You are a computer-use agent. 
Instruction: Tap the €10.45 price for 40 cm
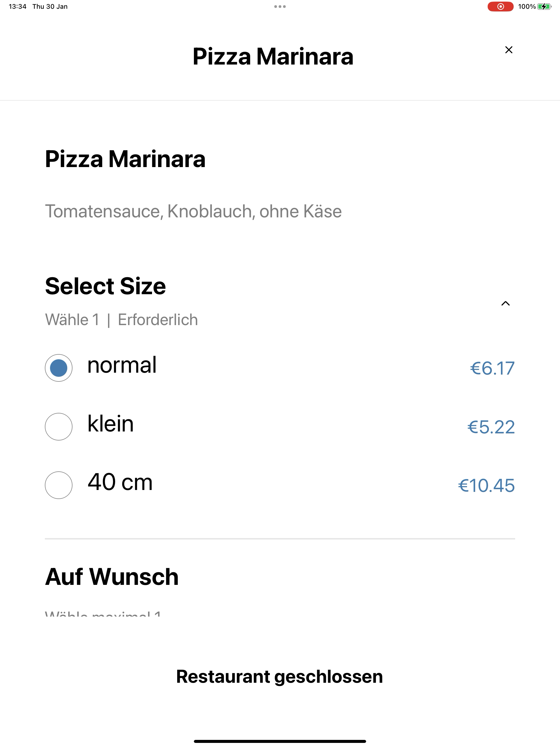(x=486, y=486)
